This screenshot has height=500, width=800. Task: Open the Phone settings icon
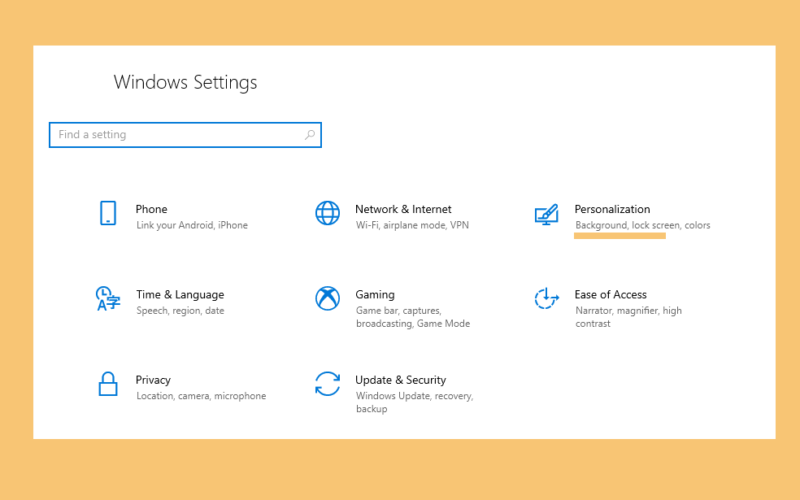(108, 213)
